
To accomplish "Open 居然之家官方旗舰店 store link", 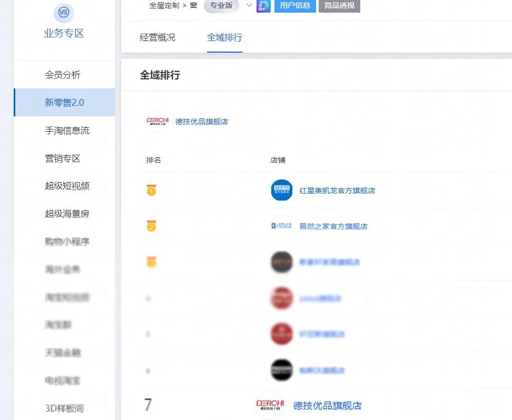I will click(333, 226).
